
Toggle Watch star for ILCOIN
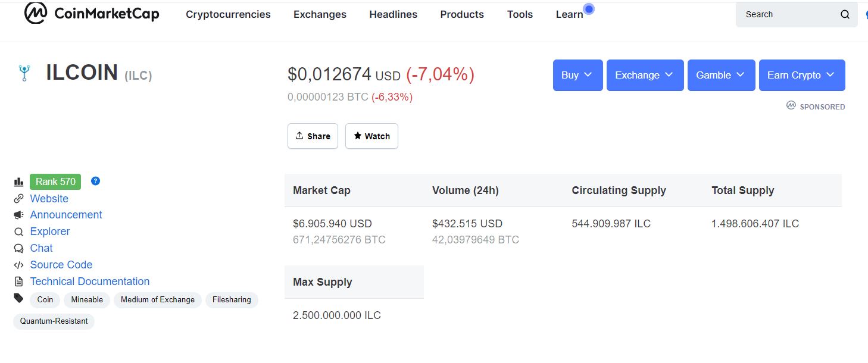[x=371, y=136]
